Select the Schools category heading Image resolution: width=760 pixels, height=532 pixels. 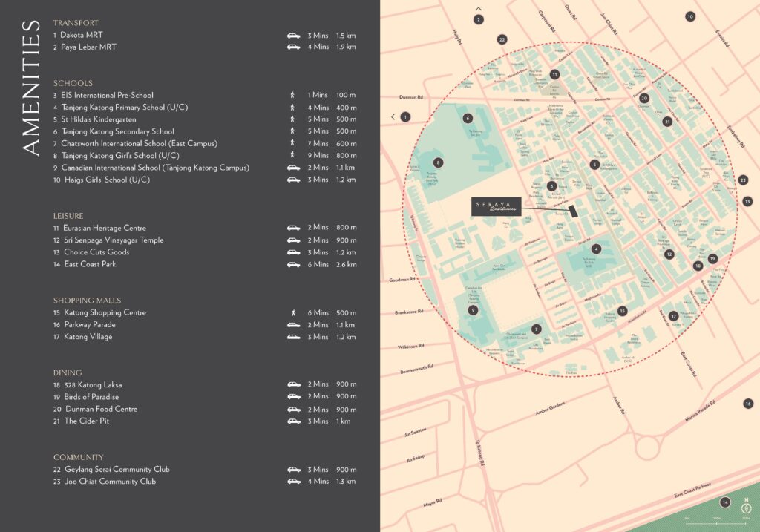(x=73, y=83)
